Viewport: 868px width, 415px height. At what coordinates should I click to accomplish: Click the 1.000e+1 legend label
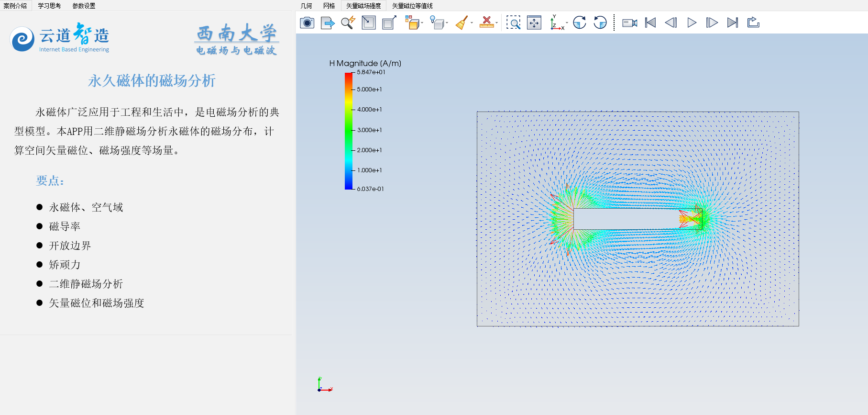[370, 170]
